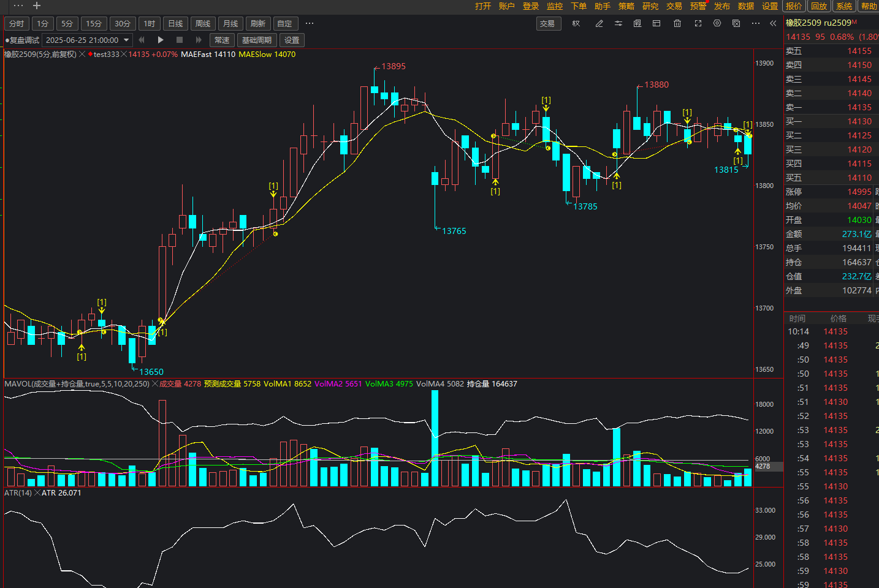
Task: Click the crossed-box icon in chart toolbar
Action: coord(736,23)
